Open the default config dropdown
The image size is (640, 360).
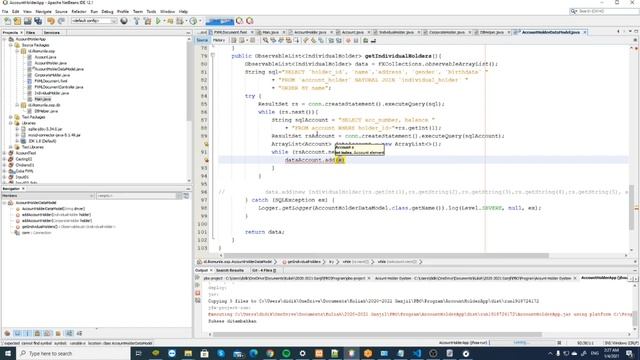click(94, 21)
